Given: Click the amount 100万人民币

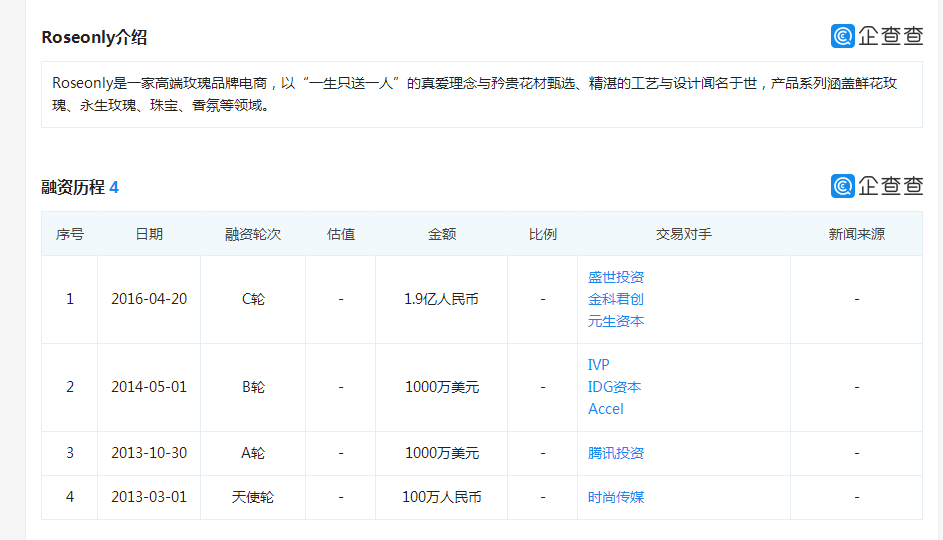Looking at the screenshot, I should click(x=441, y=497).
